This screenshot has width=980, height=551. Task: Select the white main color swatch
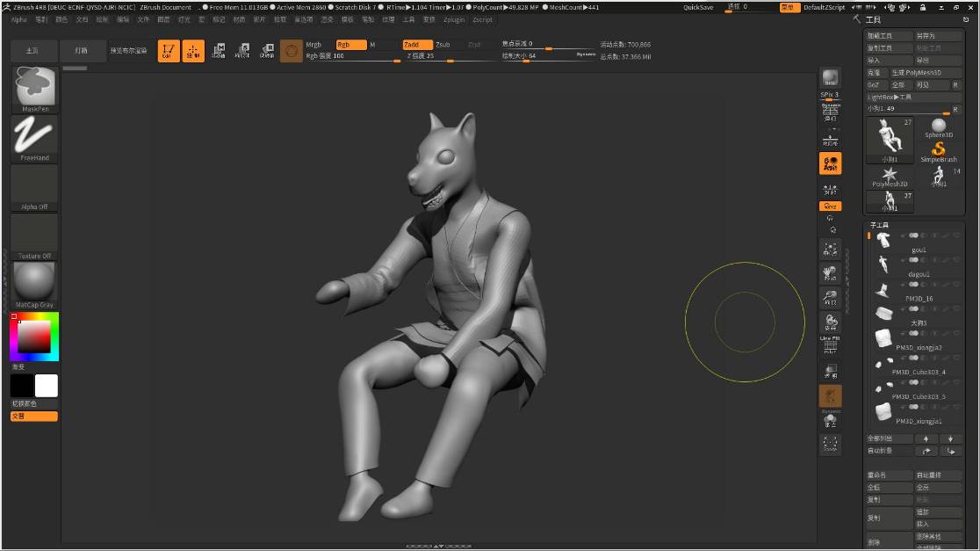tap(47, 386)
